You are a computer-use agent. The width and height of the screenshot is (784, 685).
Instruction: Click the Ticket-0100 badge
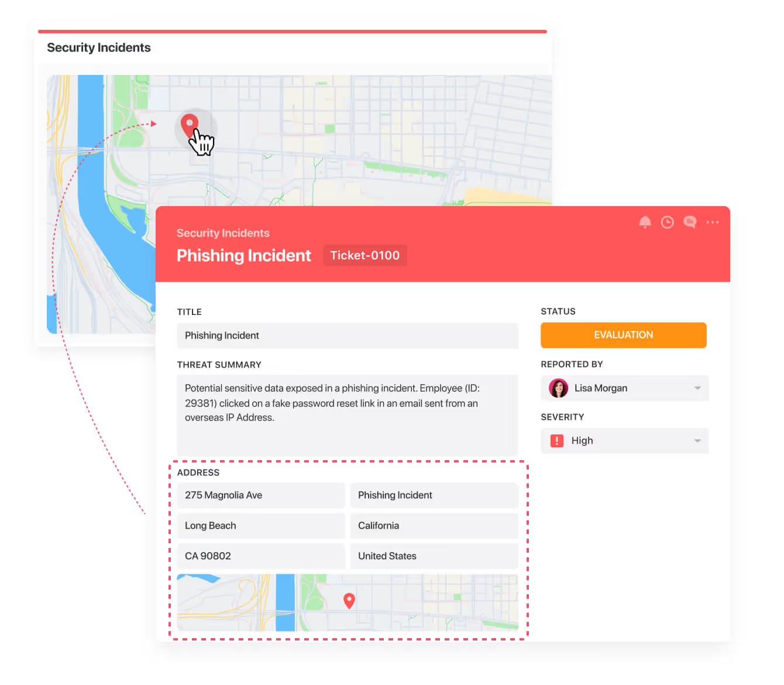point(365,255)
